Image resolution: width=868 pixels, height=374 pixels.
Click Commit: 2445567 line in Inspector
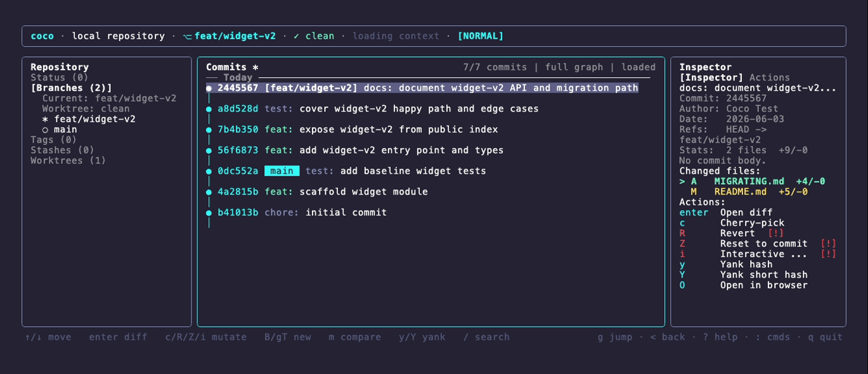[x=723, y=98]
